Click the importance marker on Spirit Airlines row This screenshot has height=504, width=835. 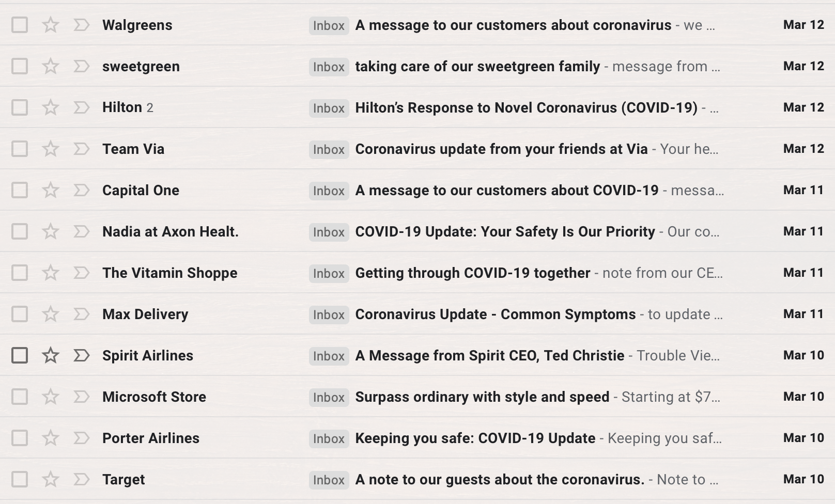coord(81,355)
